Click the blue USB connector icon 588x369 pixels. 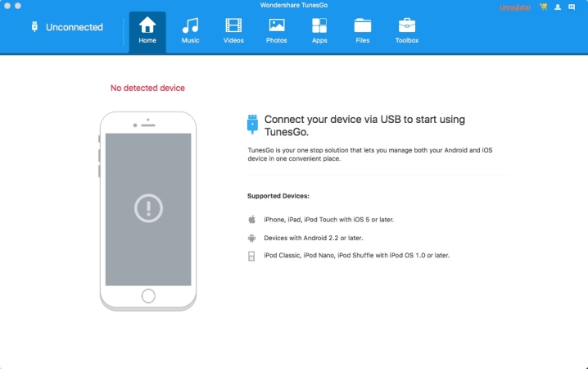[252, 125]
